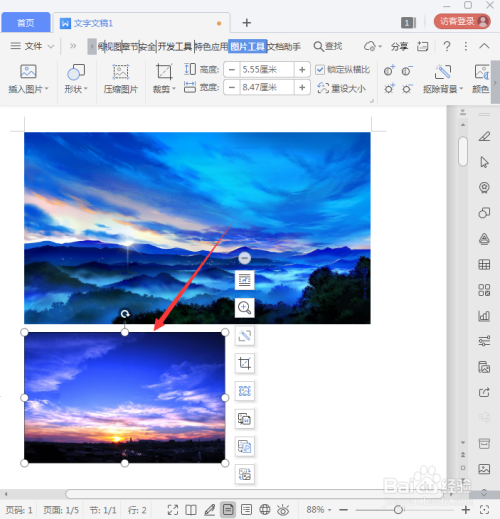Collapse the ribbon with the up chevron
Viewport: 500px width, 519px height.
[x=484, y=46]
